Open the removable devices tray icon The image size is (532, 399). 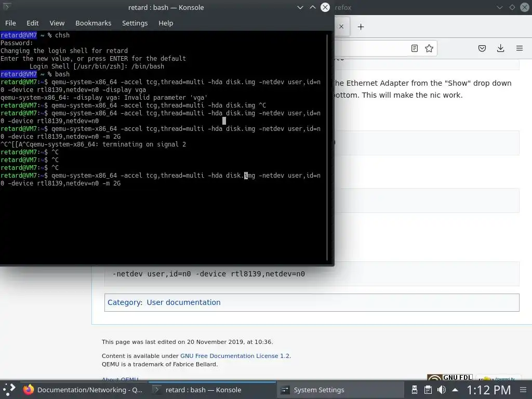pos(414,390)
